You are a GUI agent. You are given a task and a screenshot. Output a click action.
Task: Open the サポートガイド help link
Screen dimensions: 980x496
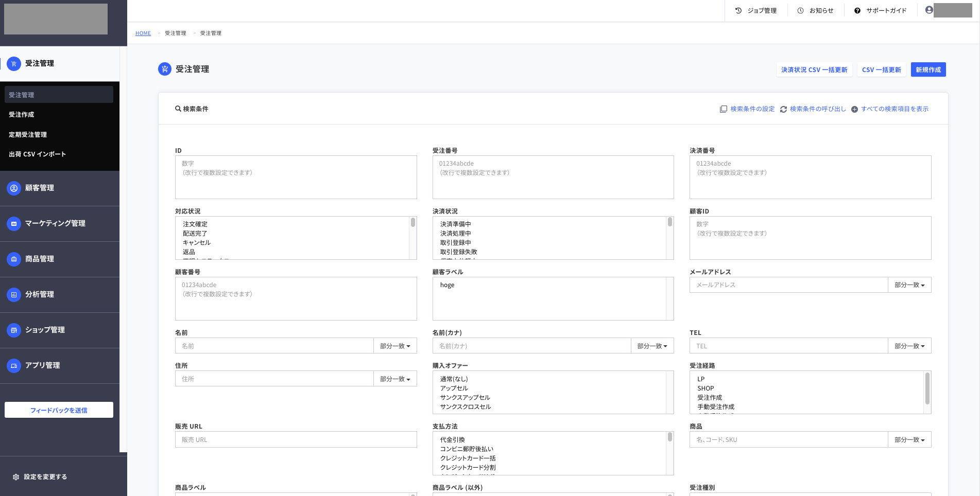(x=881, y=11)
